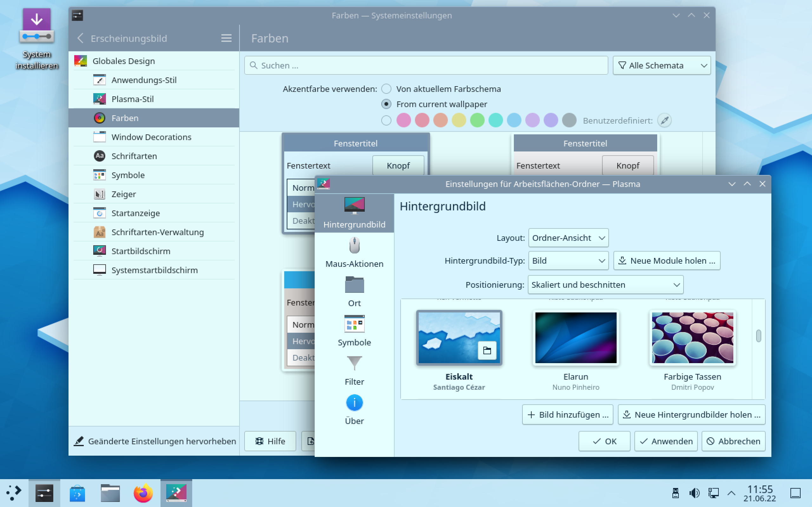The width and height of the screenshot is (812, 507).
Task: Expand the Alle Schemata filter dropdown
Action: pos(661,65)
